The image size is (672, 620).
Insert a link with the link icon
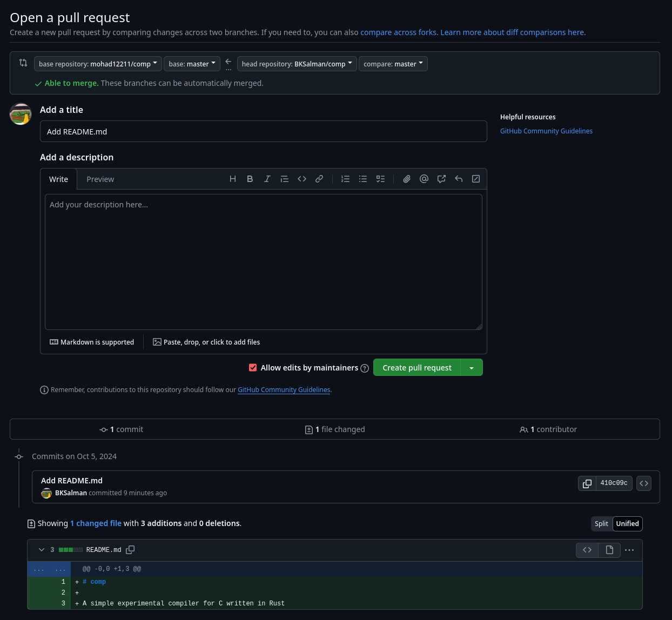click(x=319, y=179)
